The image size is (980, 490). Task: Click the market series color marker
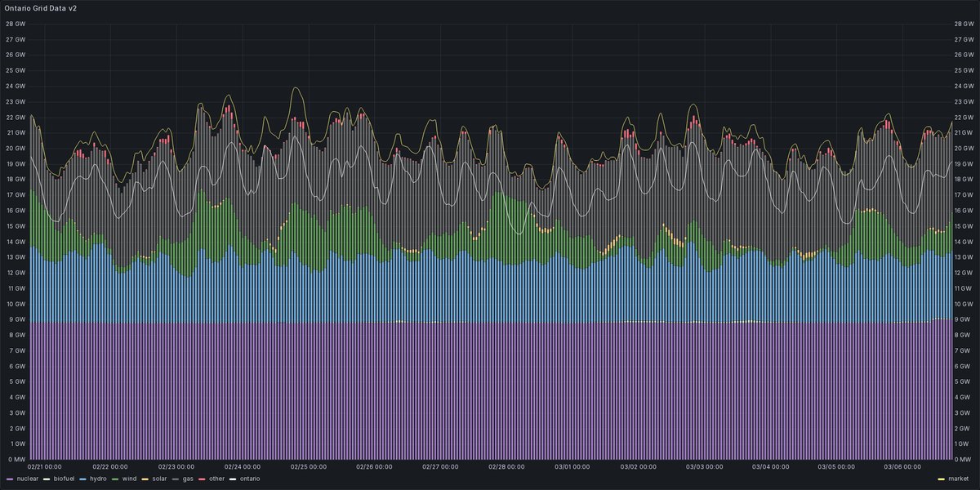pos(940,479)
